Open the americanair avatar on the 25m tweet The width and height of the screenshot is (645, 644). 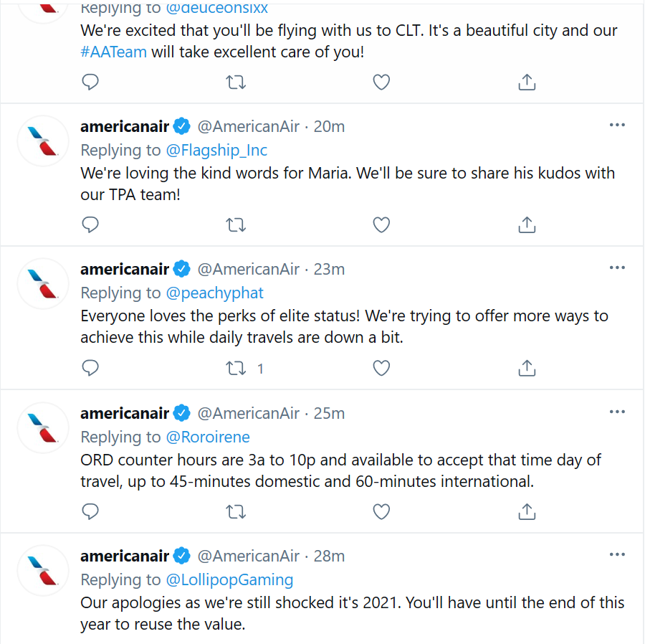(x=43, y=428)
